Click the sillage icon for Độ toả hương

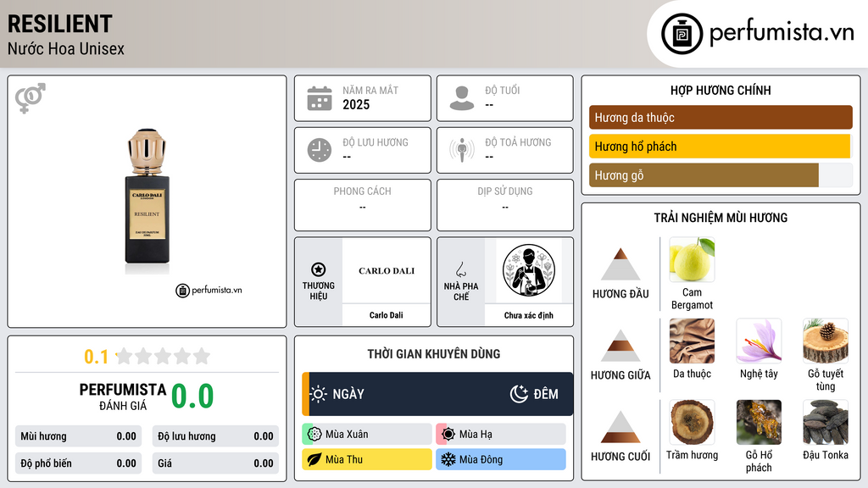click(x=462, y=150)
